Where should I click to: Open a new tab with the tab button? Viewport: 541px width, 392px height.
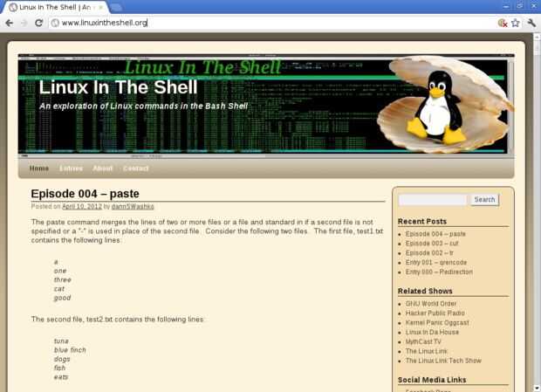[116, 7]
